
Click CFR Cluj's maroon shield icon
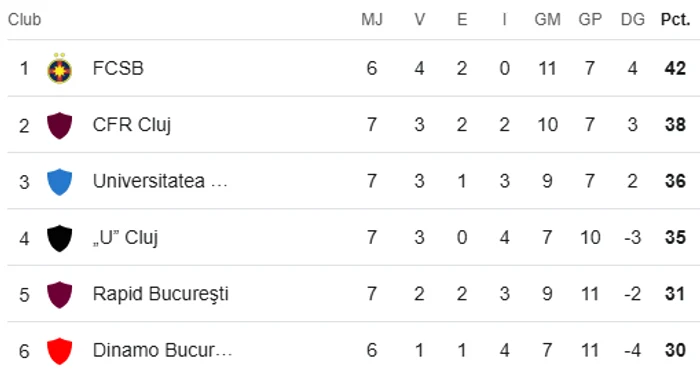[x=59, y=125]
